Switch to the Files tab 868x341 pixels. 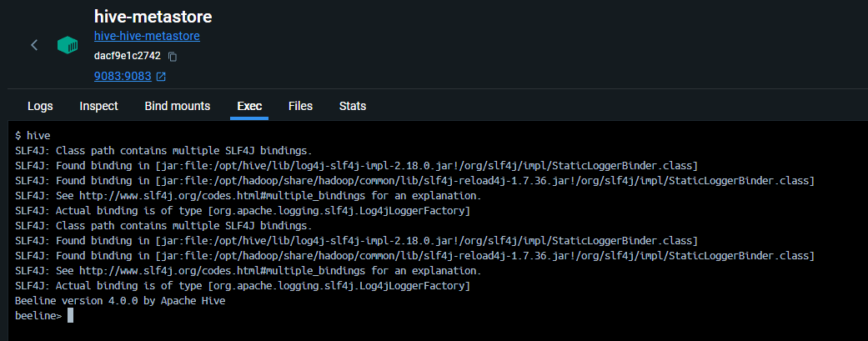point(300,106)
